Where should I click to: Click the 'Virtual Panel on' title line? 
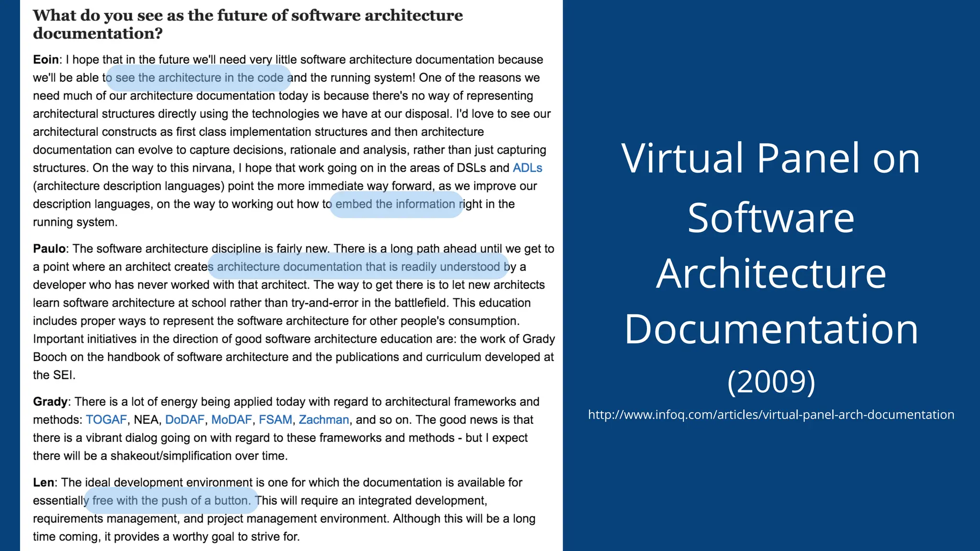click(771, 158)
